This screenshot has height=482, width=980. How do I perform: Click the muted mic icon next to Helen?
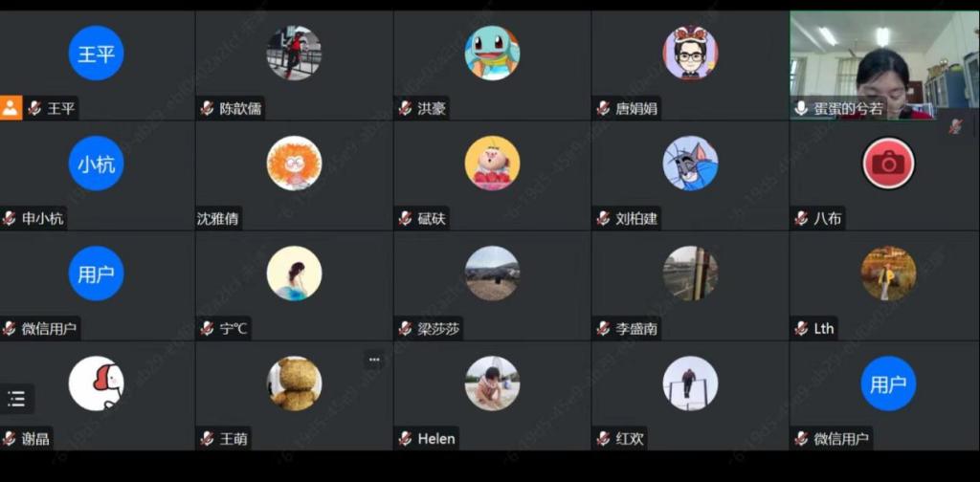coord(405,438)
